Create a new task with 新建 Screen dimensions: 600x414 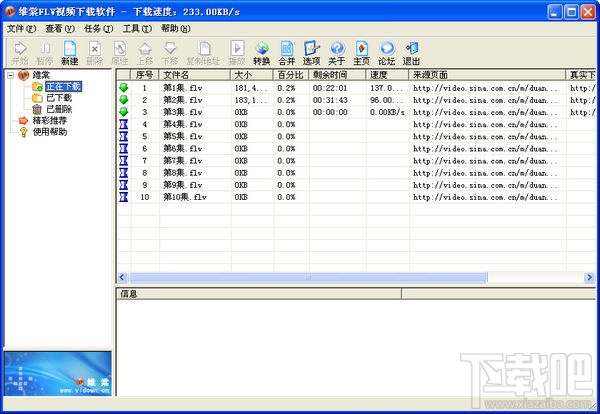70,53
